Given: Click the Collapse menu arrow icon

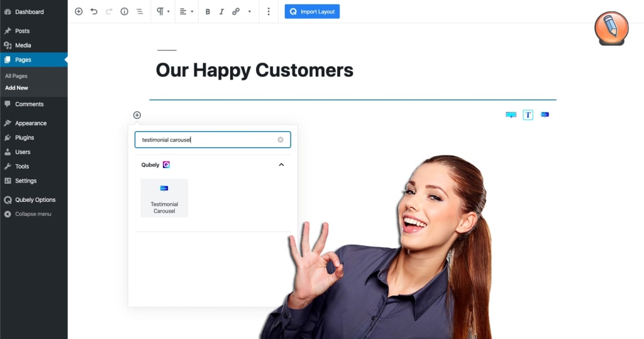Looking at the screenshot, I should pyautogui.click(x=8, y=214).
